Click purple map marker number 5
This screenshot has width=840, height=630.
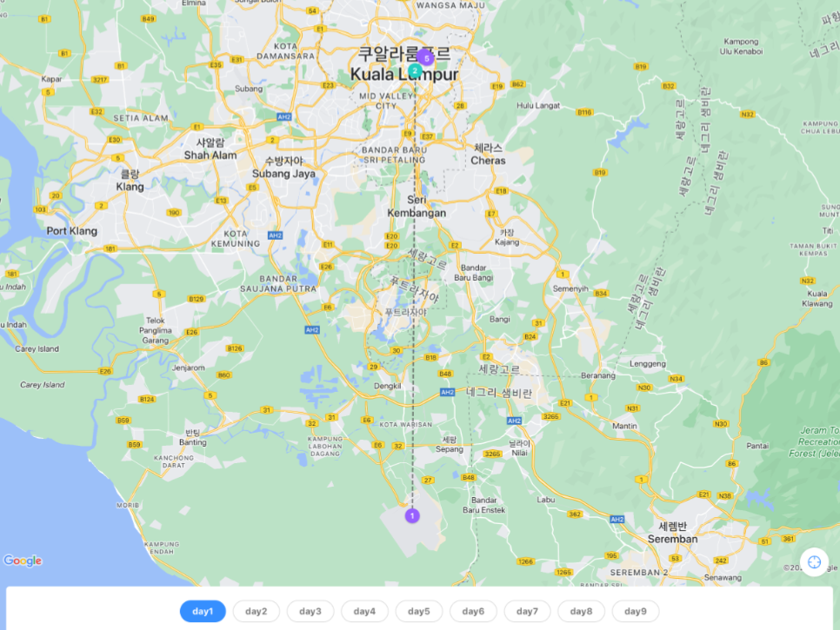point(426,58)
